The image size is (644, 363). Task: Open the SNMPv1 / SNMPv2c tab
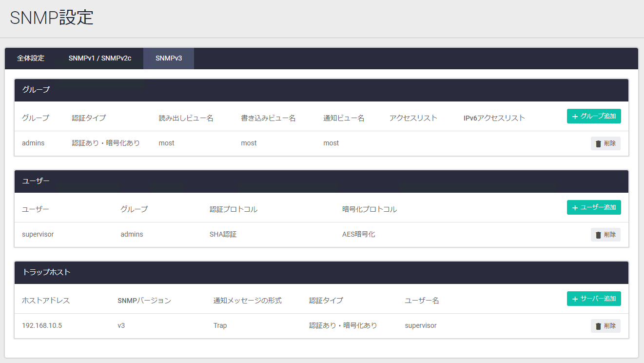click(100, 59)
